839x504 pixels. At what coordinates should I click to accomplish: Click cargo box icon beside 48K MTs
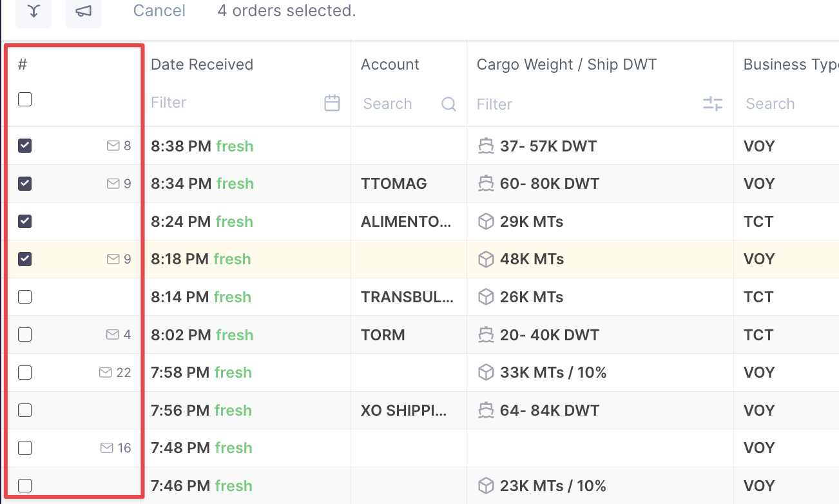[x=486, y=259]
